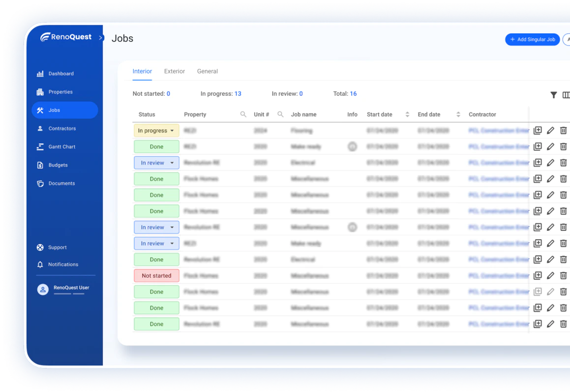Screen dimensions: 570x392
Task: Delete the In review Make ready job
Action: click(x=563, y=244)
